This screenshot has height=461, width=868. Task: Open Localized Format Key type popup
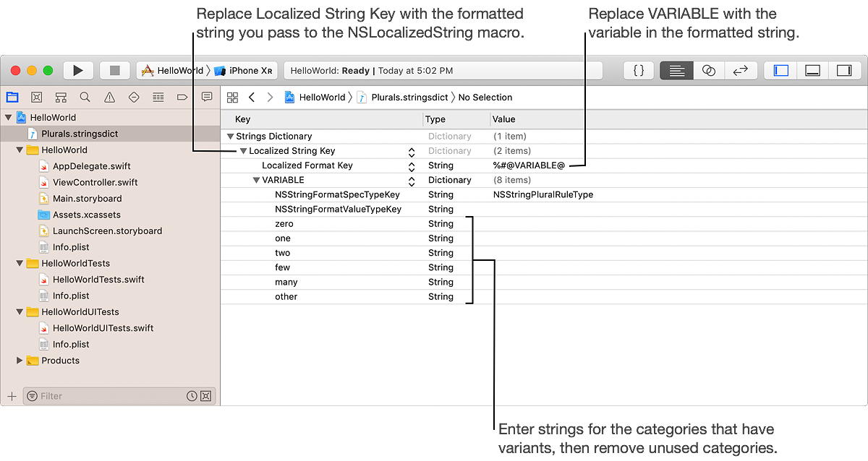pyautogui.click(x=412, y=165)
